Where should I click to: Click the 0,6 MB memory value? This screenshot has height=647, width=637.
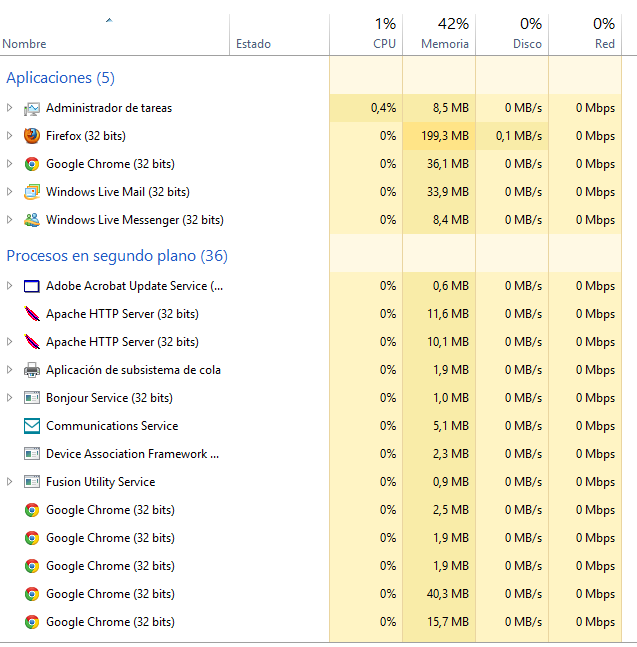click(451, 286)
